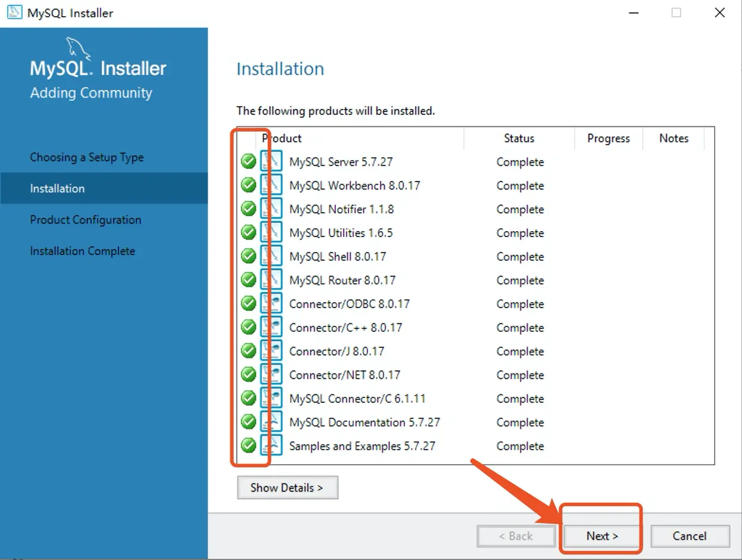This screenshot has width=742, height=560.
Task: Select the Connector/C++ 8.0.17 row text
Action: 345,327
